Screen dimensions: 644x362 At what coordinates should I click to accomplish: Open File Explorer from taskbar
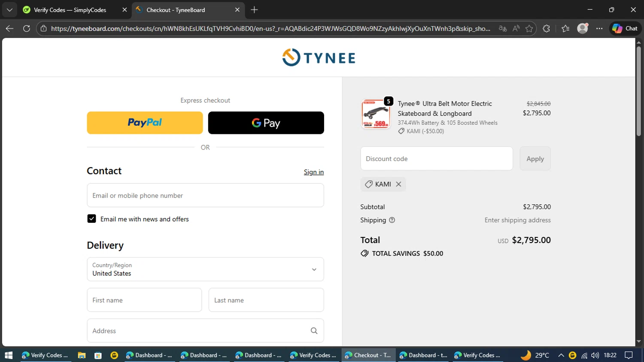click(x=82, y=355)
